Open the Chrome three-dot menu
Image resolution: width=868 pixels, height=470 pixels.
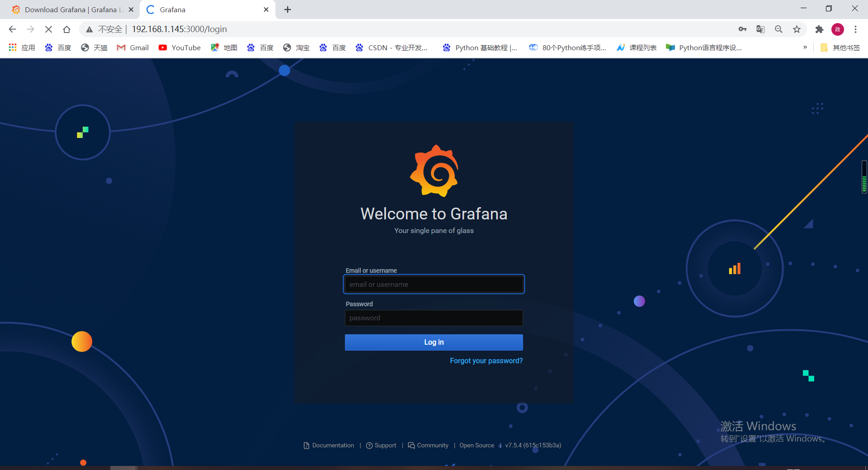(x=855, y=29)
